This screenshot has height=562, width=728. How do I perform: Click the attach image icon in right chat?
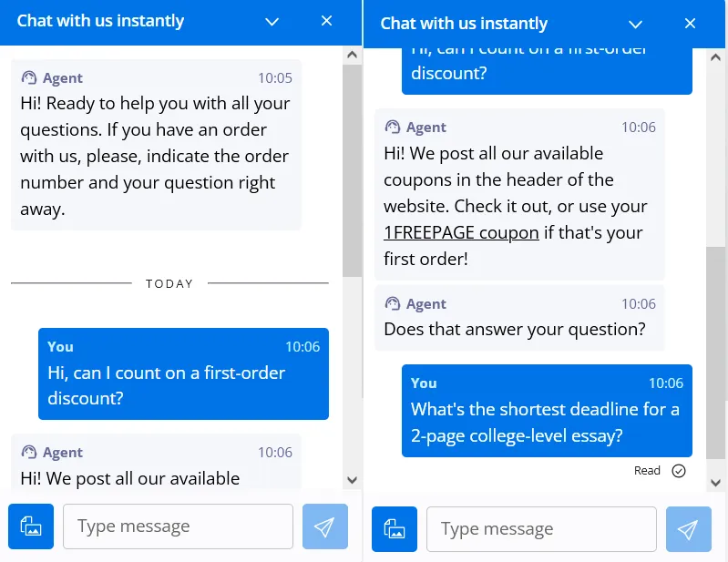395,529
